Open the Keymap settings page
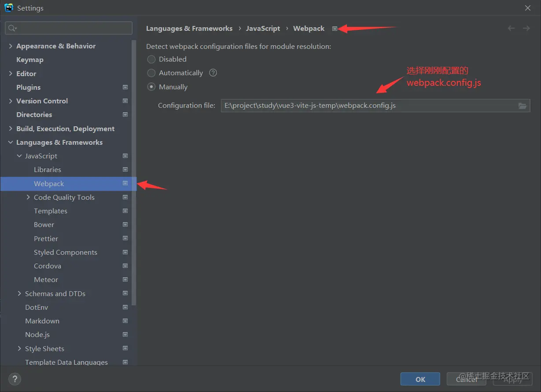Viewport: 541px width, 392px height. [x=30, y=59]
